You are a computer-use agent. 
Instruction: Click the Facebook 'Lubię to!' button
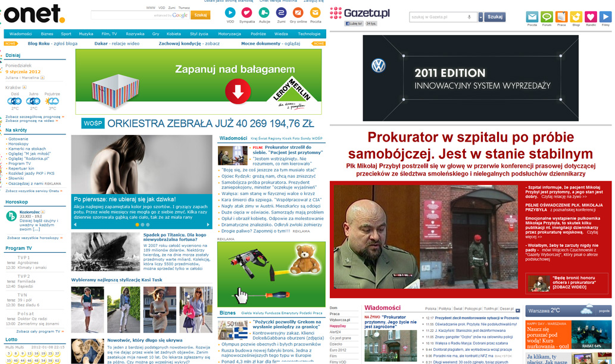click(354, 24)
